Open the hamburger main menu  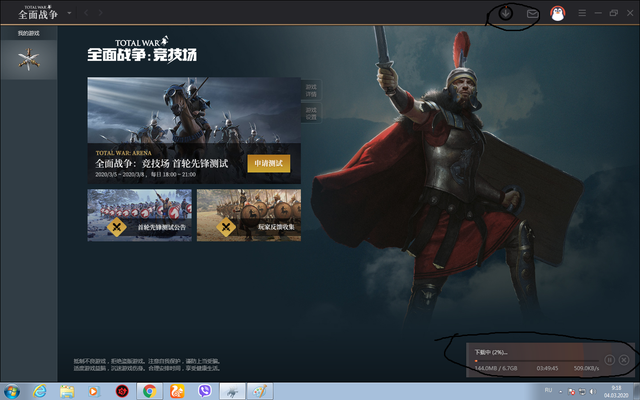click(582, 13)
